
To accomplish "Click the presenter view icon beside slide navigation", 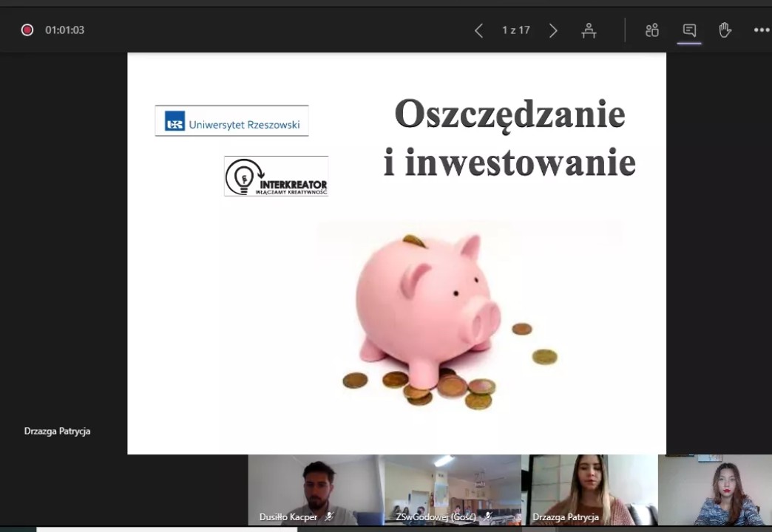I will [589, 30].
